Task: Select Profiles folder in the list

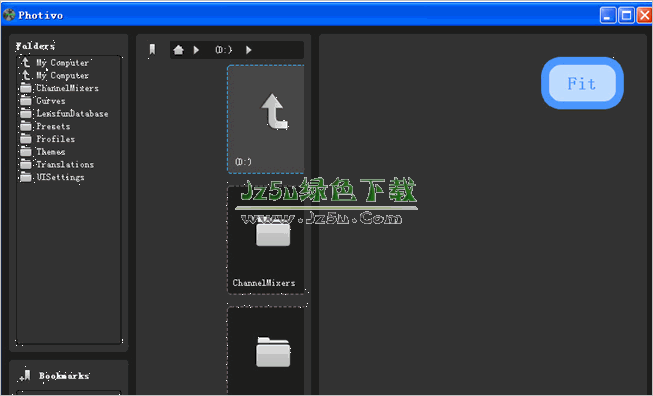Action: click(x=56, y=139)
